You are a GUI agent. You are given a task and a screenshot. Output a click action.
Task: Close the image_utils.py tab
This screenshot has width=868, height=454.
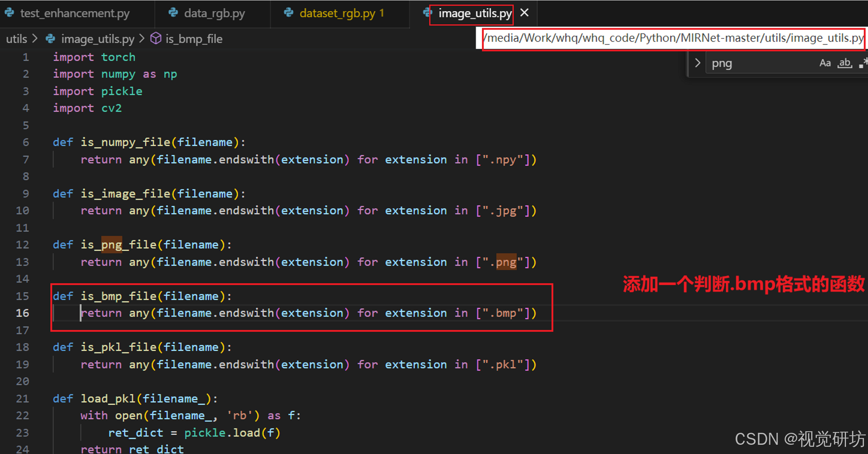[524, 13]
